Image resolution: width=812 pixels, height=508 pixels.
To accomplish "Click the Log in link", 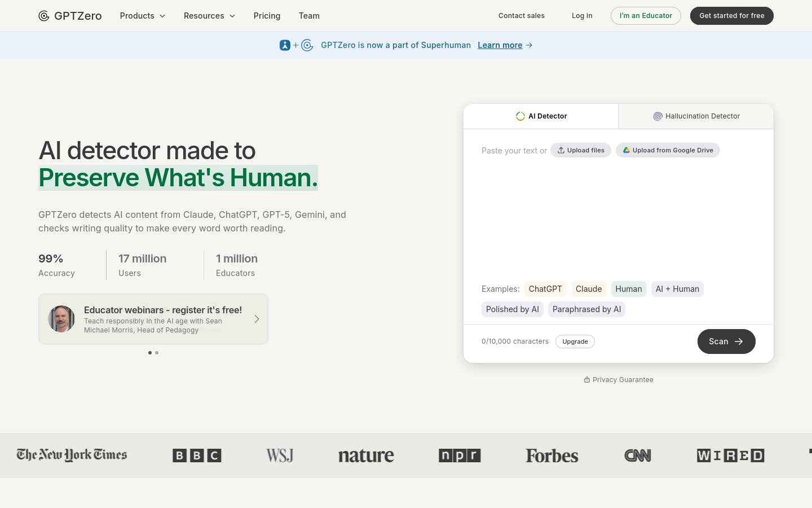I will point(582,16).
